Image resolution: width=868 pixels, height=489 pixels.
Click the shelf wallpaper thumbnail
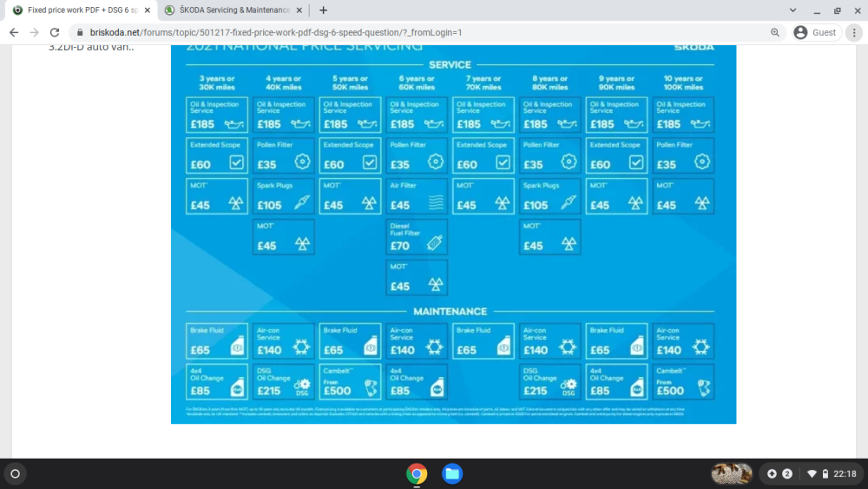point(732,473)
